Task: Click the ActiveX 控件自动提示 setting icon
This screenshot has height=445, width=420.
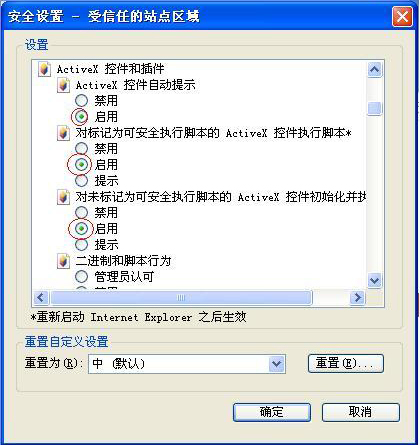Action: point(63,85)
